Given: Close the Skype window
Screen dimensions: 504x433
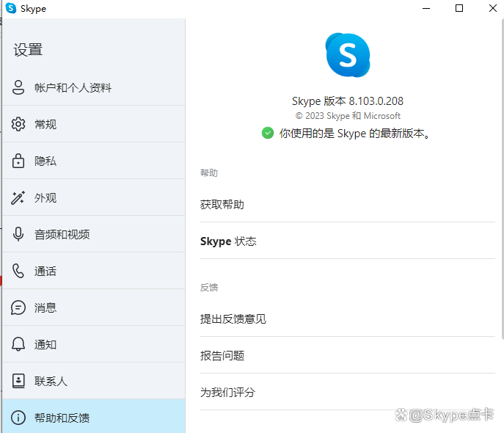Looking at the screenshot, I should click(x=493, y=8).
